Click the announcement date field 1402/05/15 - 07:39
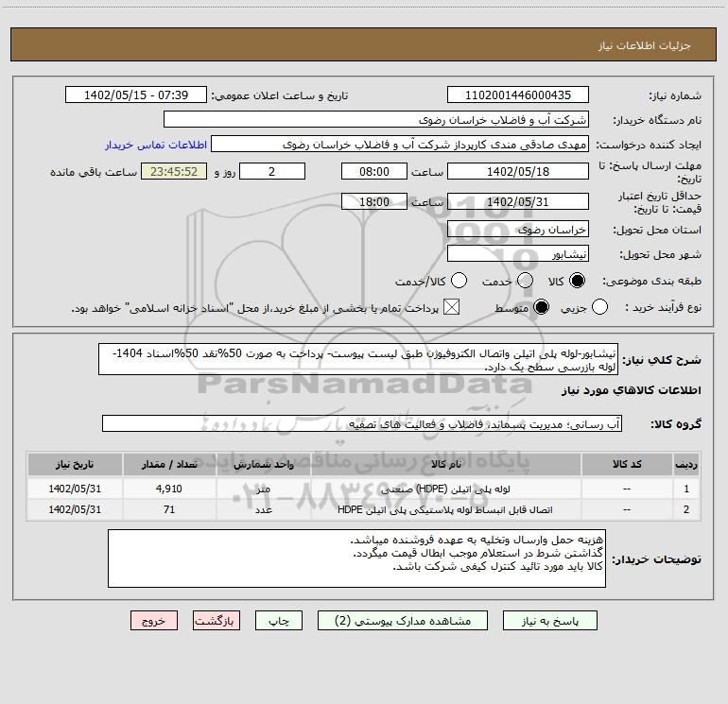The width and height of the screenshot is (728, 704). click(136, 94)
